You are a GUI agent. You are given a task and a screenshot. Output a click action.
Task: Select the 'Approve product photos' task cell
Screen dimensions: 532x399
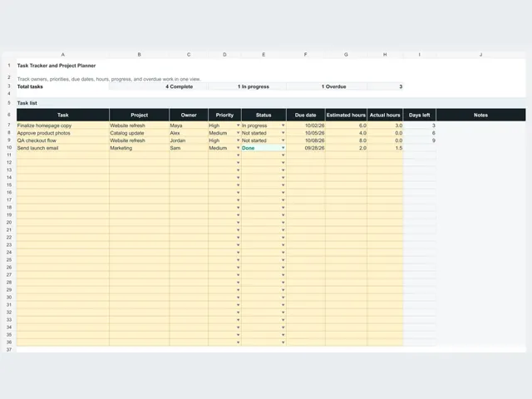tap(63, 133)
